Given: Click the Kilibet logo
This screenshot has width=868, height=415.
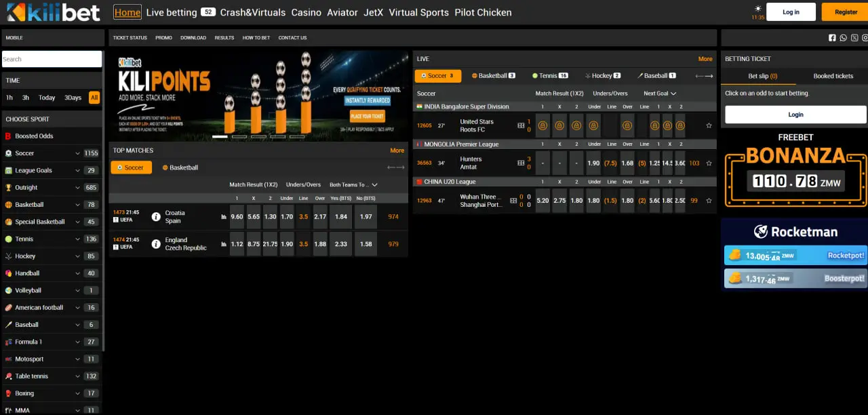Looking at the screenshot, I should (53, 12).
